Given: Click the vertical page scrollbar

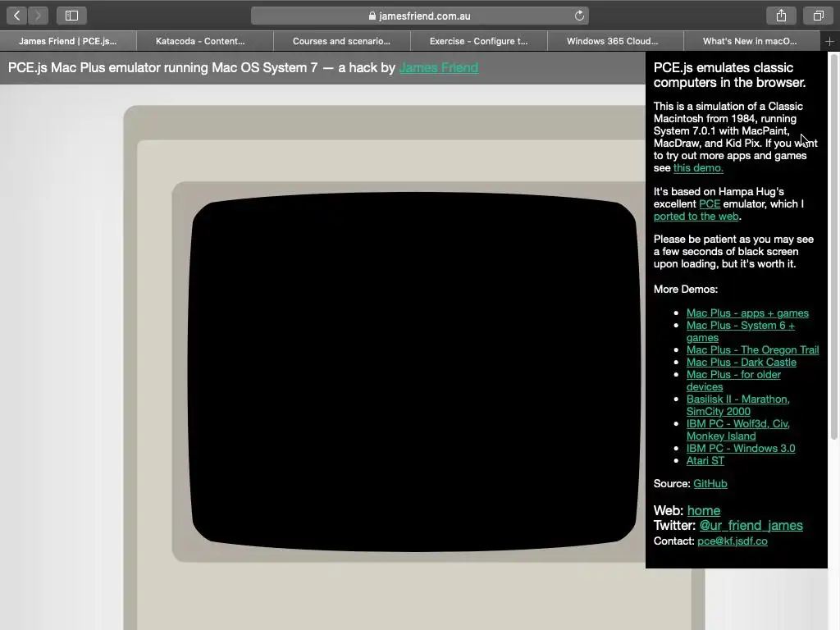Looking at the screenshot, I should [833, 246].
